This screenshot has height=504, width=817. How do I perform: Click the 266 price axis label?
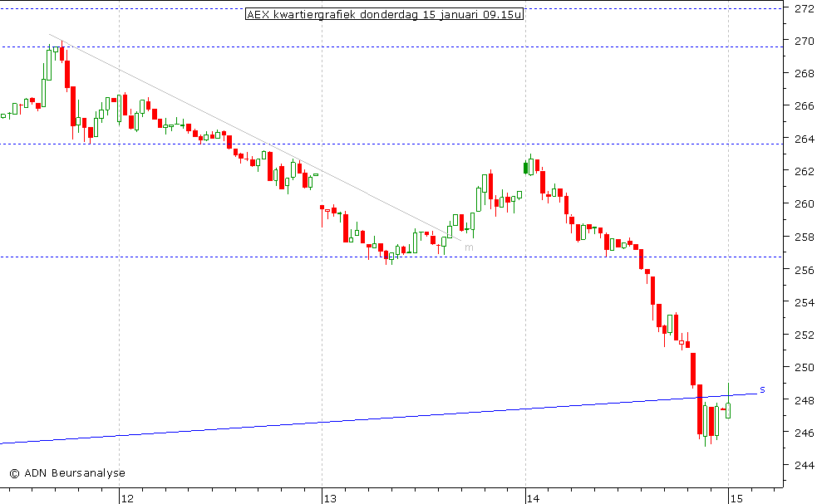click(804, 106)
